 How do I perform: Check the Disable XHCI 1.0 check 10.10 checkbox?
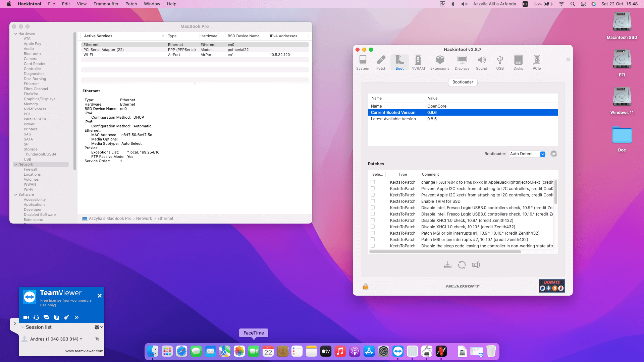pos(373,227)
